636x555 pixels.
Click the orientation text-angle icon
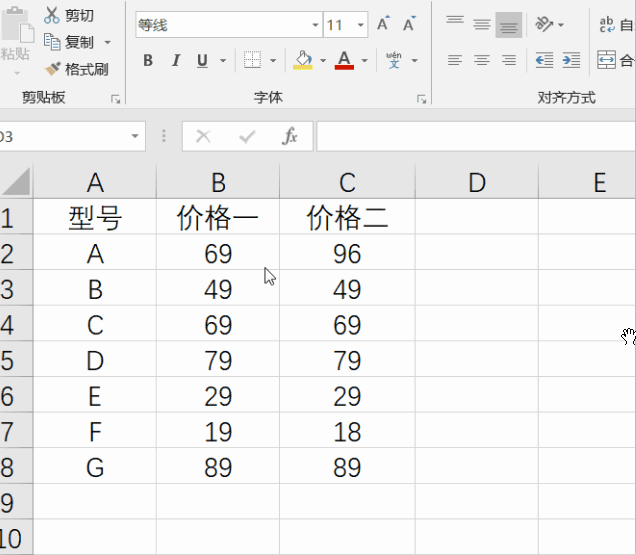pos(544,24)
